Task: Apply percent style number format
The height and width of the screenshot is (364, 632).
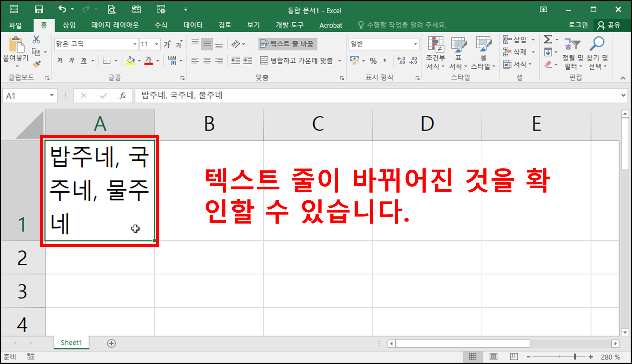Action: (x=373, y=60)
